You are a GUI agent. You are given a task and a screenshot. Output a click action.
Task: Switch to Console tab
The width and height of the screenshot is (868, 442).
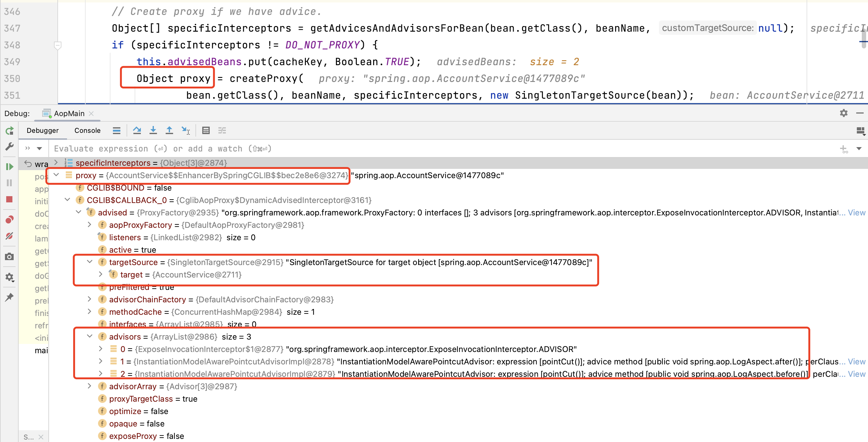click(87, 130)
